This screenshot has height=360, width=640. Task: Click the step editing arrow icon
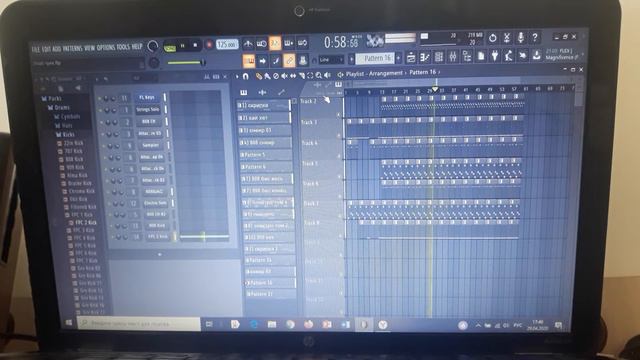point(262,61)
